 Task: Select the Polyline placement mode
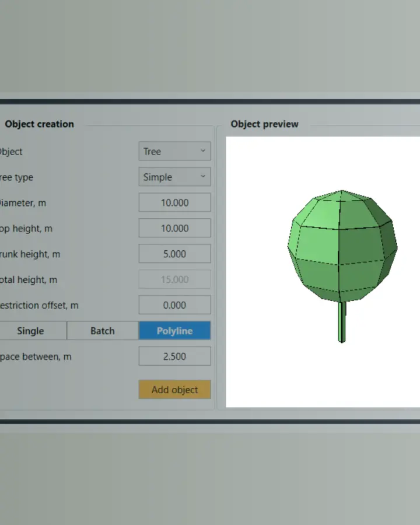coord(174,331)
